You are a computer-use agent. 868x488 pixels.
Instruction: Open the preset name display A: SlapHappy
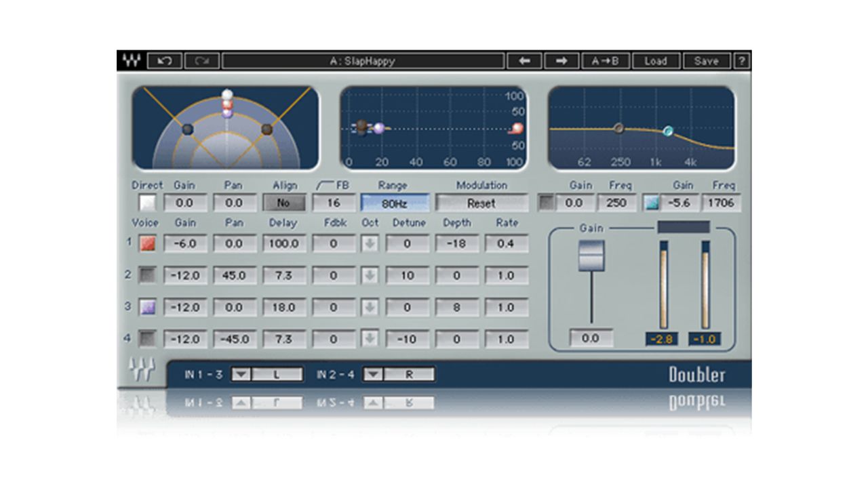tap(363, 61)
